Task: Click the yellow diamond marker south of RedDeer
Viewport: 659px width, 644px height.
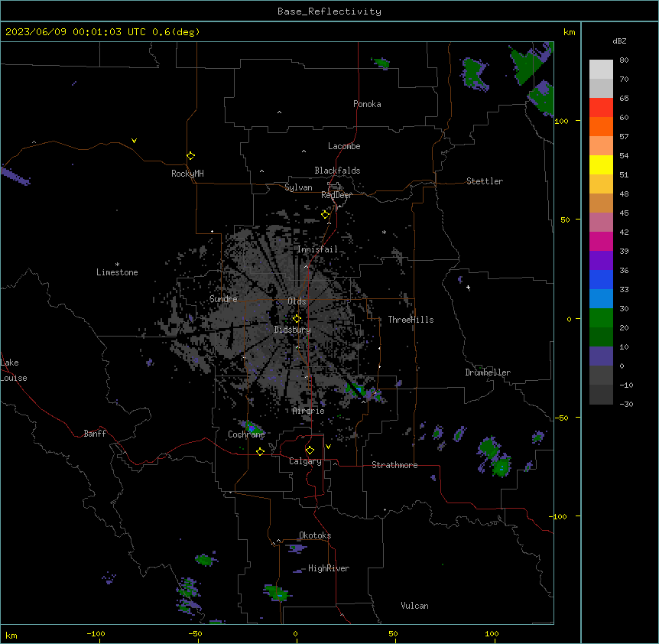Action: 325,214
